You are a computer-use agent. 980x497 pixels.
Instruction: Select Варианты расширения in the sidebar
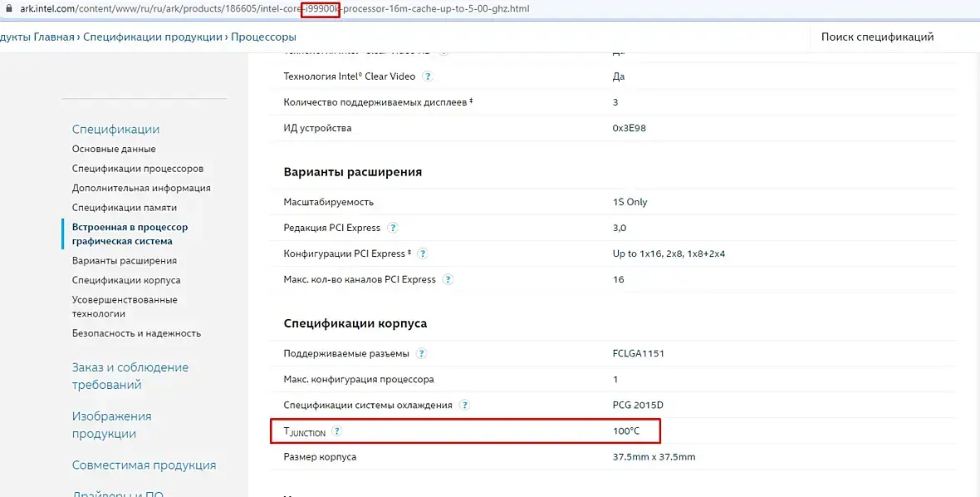124,261
